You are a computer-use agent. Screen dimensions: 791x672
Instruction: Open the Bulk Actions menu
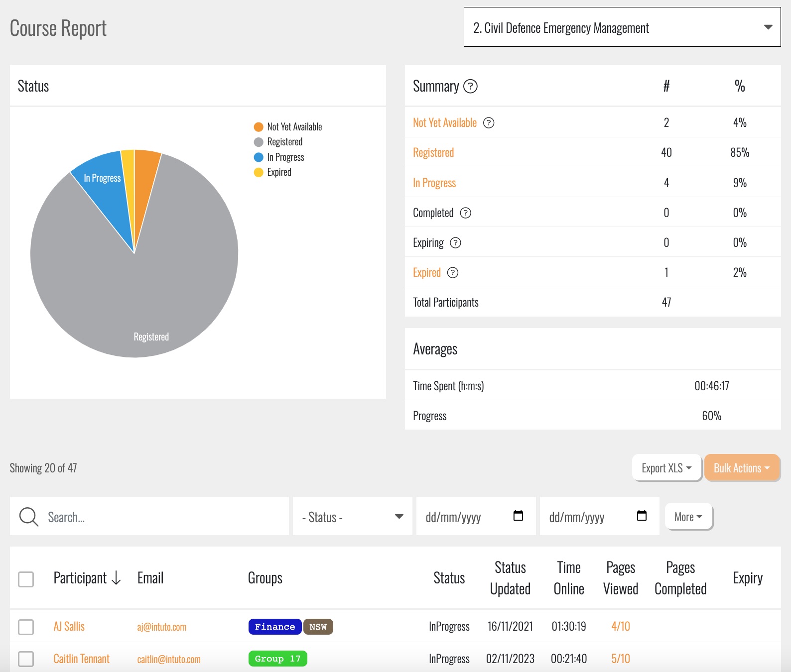click(741, 468)
